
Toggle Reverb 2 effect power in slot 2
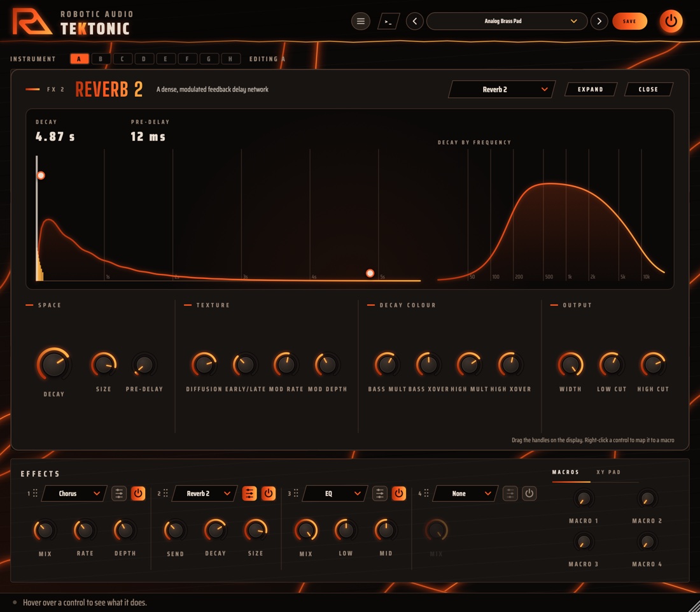pos(269,494)
